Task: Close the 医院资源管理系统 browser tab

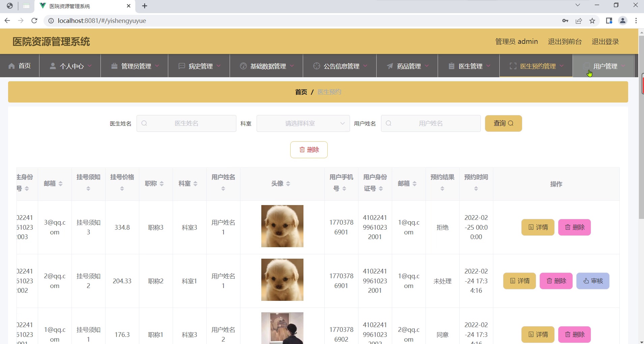Action: 128,6
